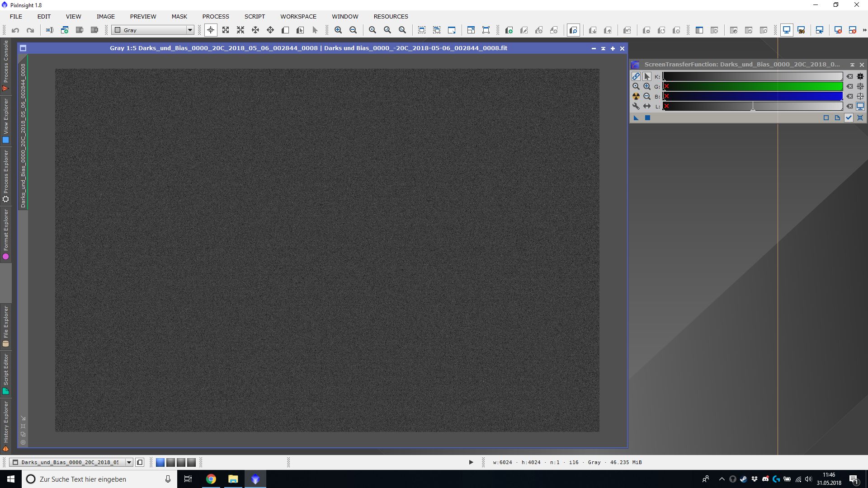Click STF zoom out magnifier icon
Viewport: 868px width, 488px height.
pos(647,96)
